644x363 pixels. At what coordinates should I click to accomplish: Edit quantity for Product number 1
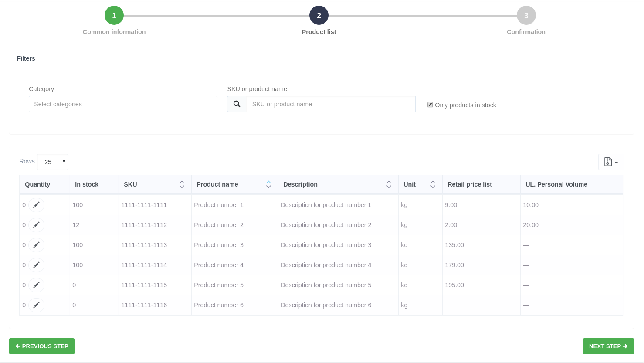click(37, 205)
